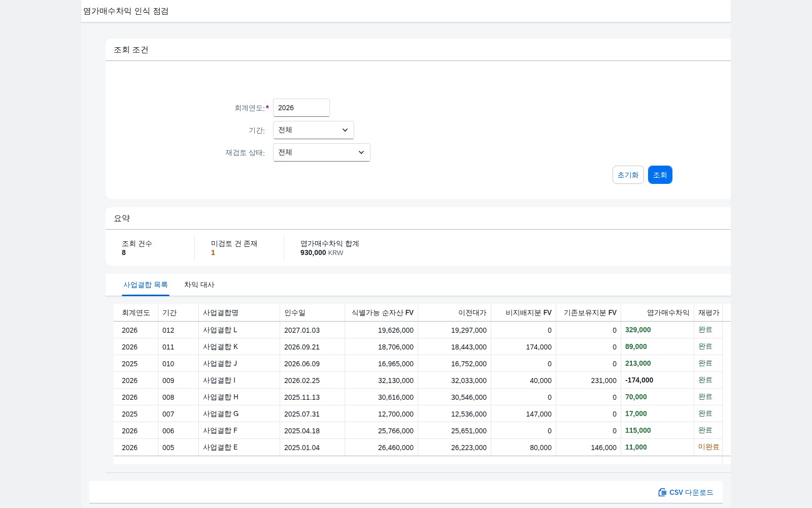
Task: Click the 요약 panel title
Action: click(122, 218)
